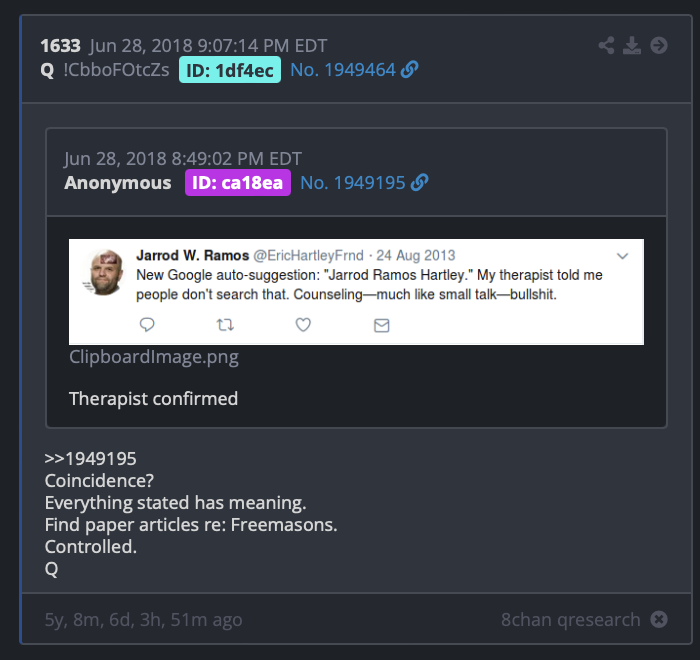The width and height of the screenshot is (700, 660).
Task: Click the envelope message icon in the tweet
Action: coord(382,326)
